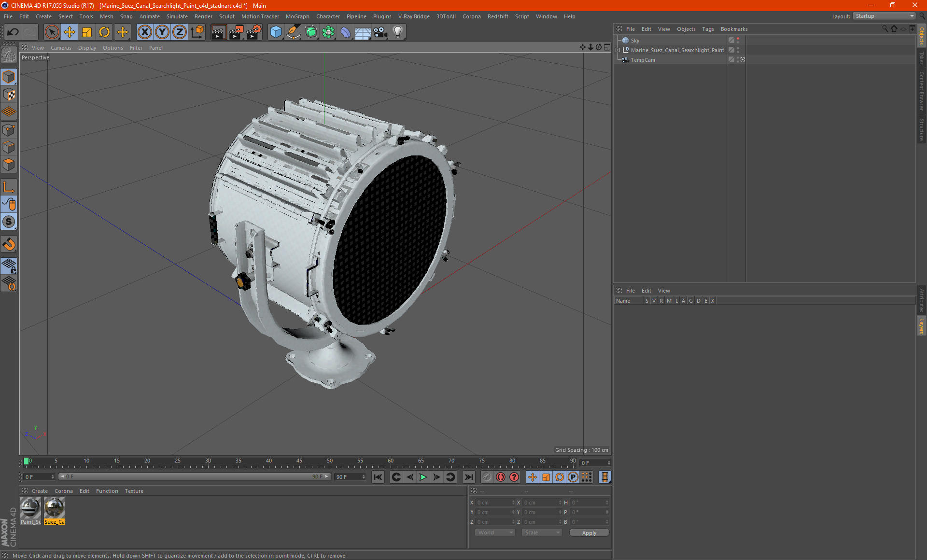
Task: Enable the Texture mode checkerboard icon
Action: pos(9,95)
